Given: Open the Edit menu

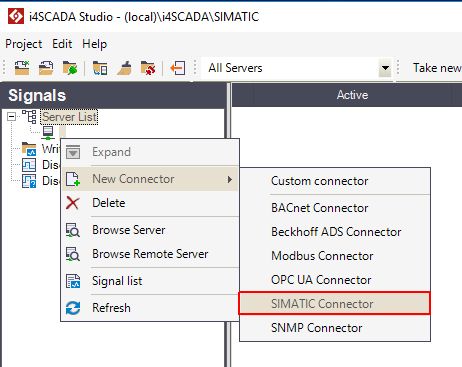Looking at the screenshot, I should pos(62,44).
